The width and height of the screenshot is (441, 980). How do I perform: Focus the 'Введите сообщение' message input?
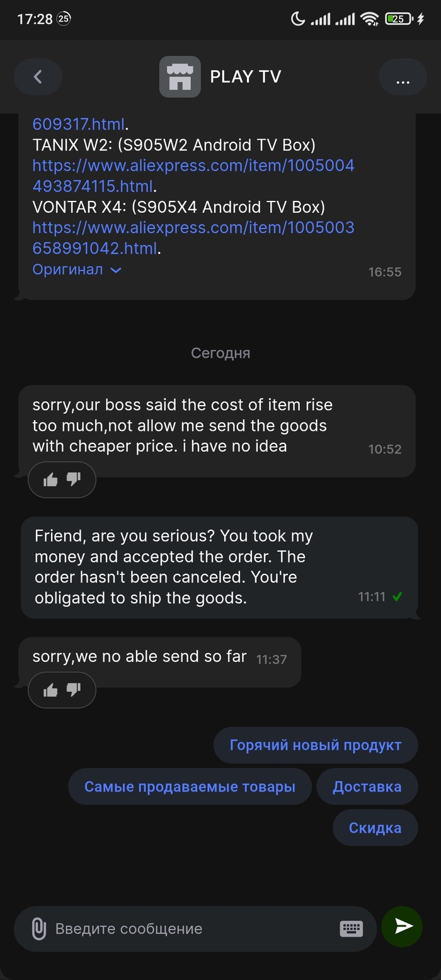coord(189,928)
